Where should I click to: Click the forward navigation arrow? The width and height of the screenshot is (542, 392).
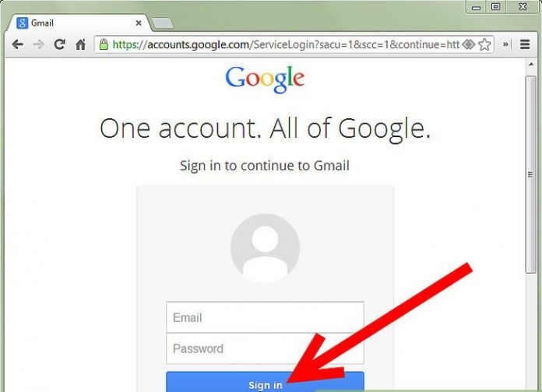point(38,44)
